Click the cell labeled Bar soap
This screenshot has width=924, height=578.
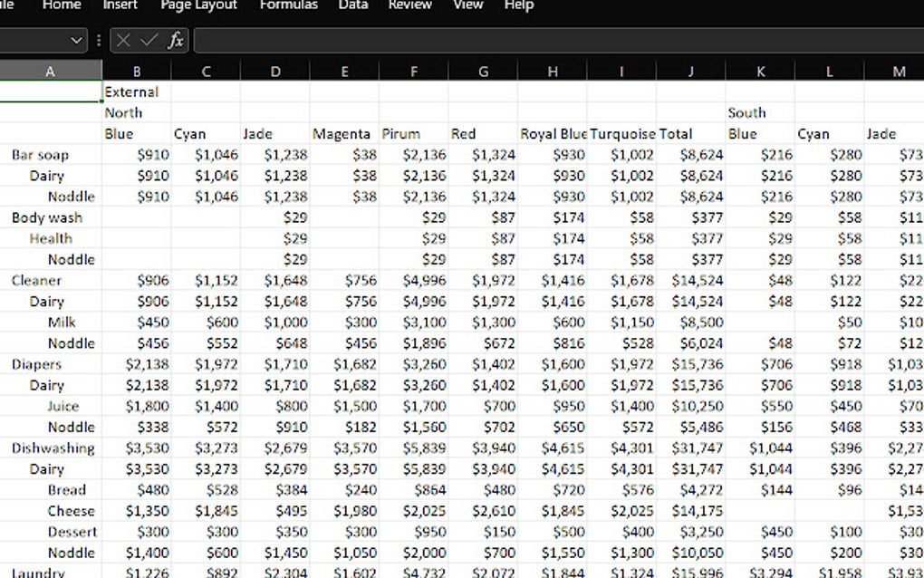point(41,155)
